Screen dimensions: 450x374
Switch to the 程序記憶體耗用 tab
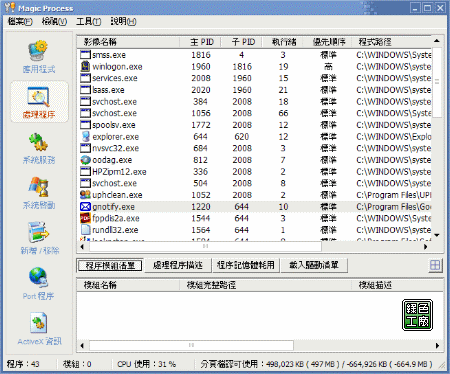[x=246, y=265]
